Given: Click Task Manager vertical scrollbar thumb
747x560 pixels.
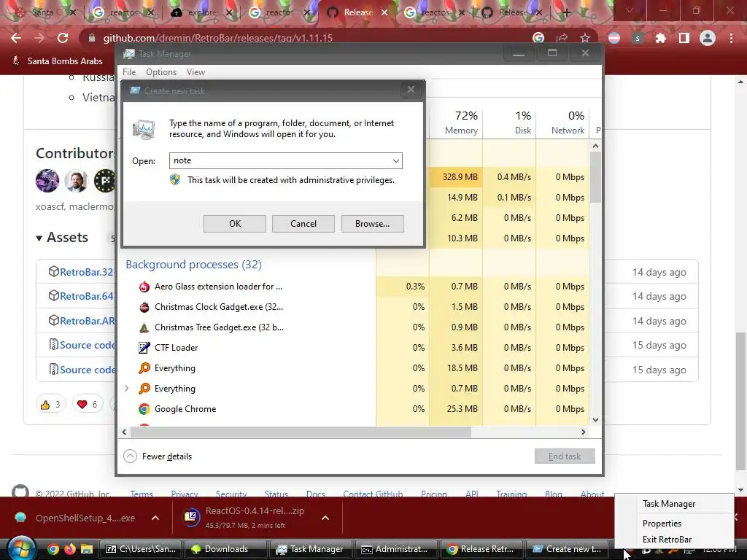Looking at the screenshot, I should tap(595, 177).
